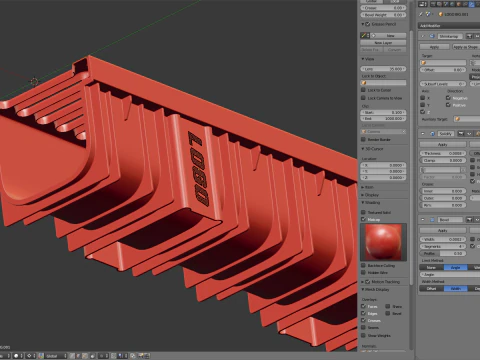
Task: Collapse the Mesh Display panel
Action: click(363, 289)
